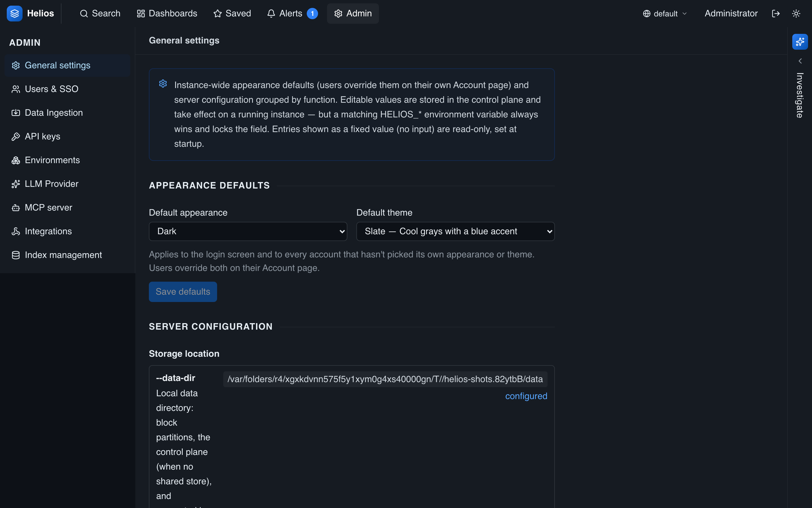Click the Alerts badge showing 1
The image size is (812, 508).
tap(312, 14)
